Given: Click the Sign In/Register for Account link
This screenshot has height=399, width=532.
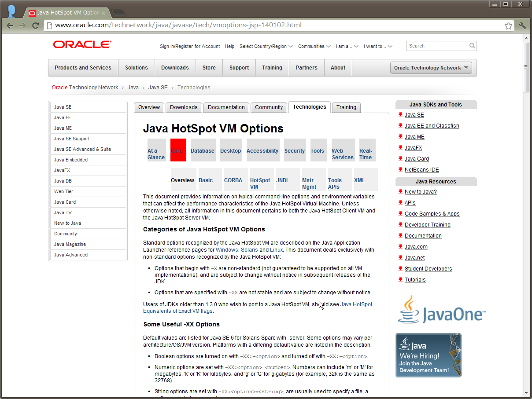Looking at the screenshot, I should 190,46.
